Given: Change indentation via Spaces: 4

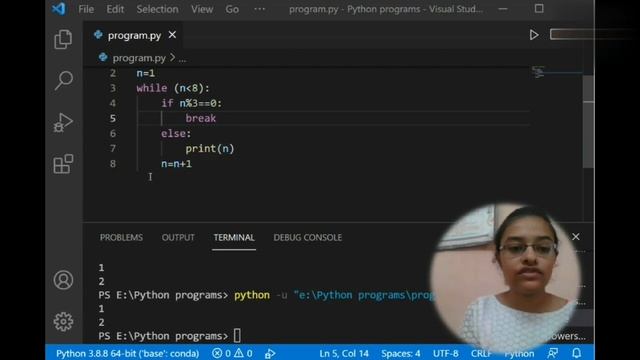Looking at the screenshot, I should pos(400,353).
